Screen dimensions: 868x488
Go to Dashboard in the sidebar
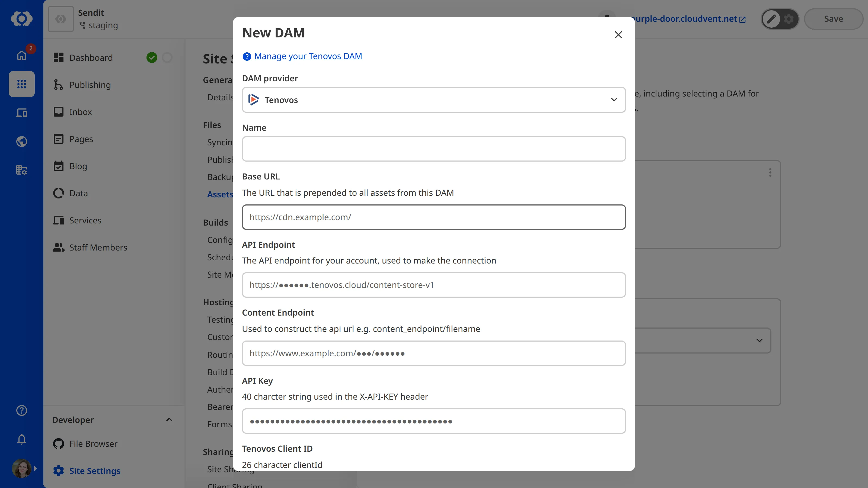91,57
